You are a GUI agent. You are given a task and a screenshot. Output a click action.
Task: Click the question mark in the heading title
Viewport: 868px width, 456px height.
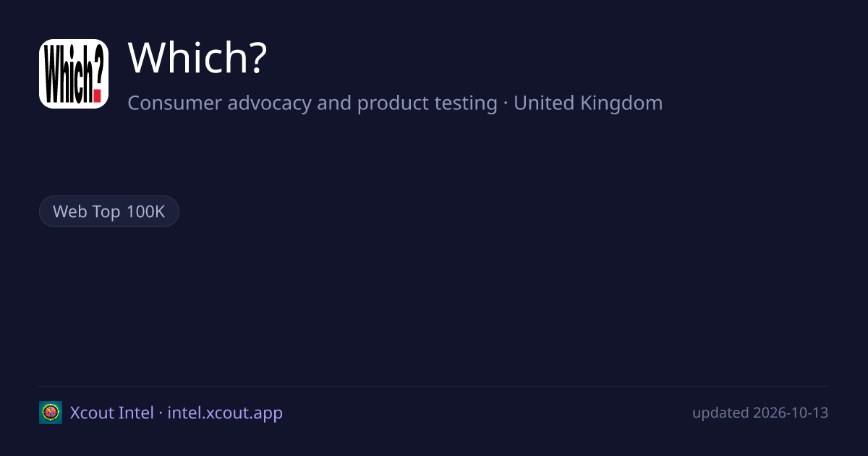pos(257,58)
